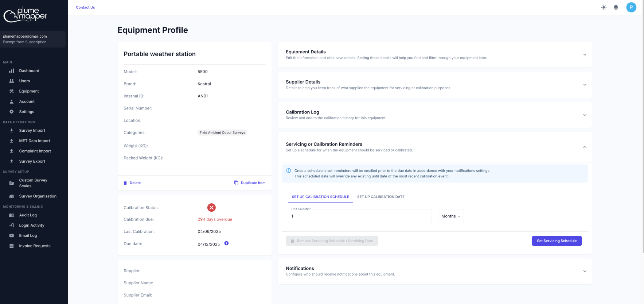644x304 pixels.
Task: Click Duplicate Item
Action: pos(250,183)
